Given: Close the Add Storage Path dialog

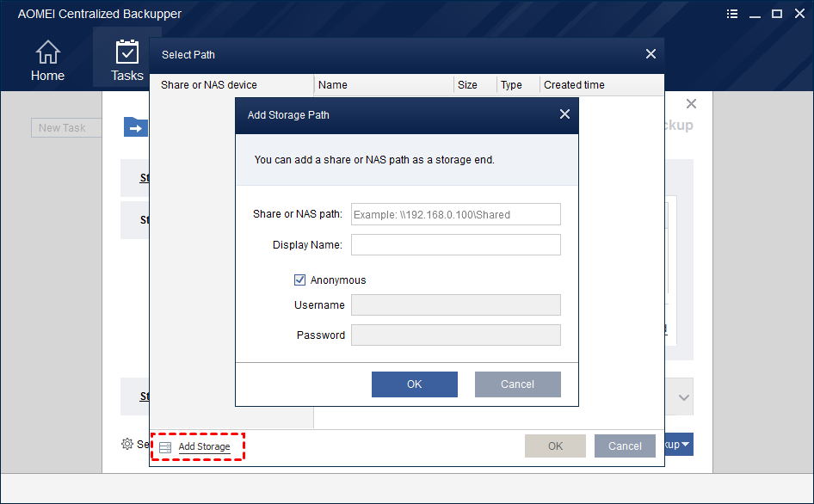Looking at the screenshot, I should pyautogui.click(x=564, y=114).
